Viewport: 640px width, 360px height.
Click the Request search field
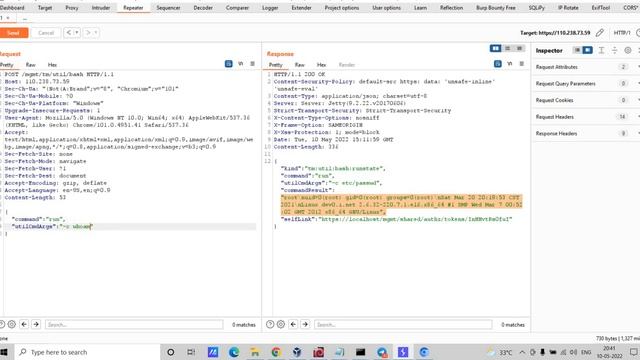[134, 324]
